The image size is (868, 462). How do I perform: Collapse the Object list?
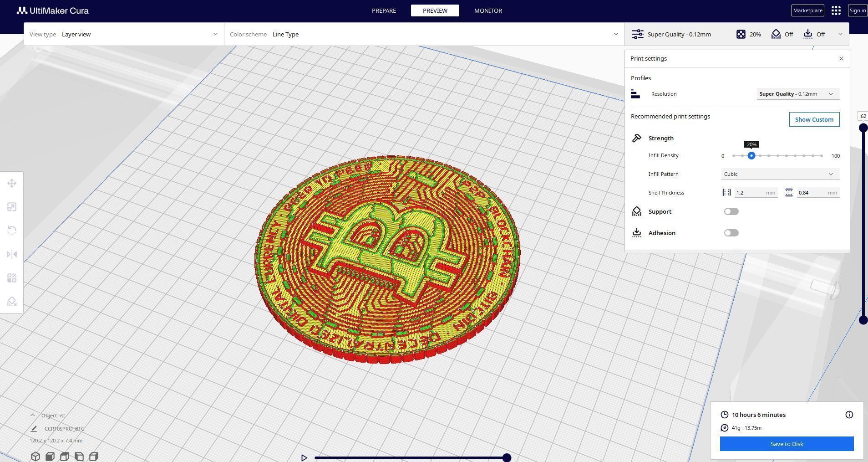click(32, 416)
